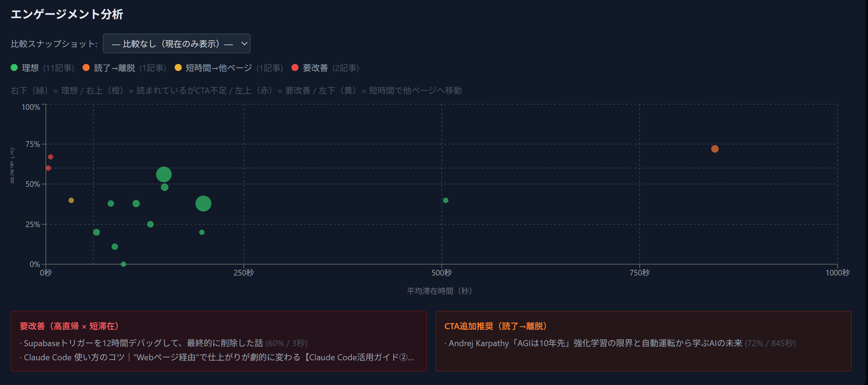Click the 要改善（高直帰 × 短滞在）panel heading
This screenshot has width=868, height=385.
[71, 326]
